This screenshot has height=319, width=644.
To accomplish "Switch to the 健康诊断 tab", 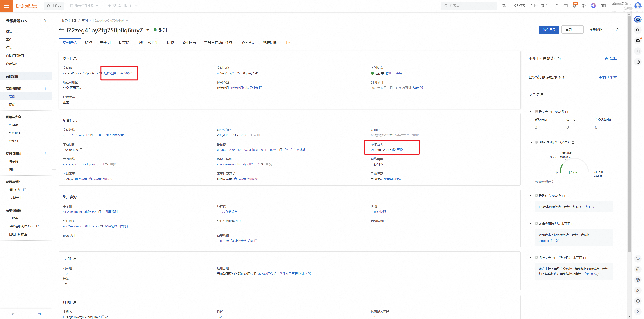I will tap(270, 43).
